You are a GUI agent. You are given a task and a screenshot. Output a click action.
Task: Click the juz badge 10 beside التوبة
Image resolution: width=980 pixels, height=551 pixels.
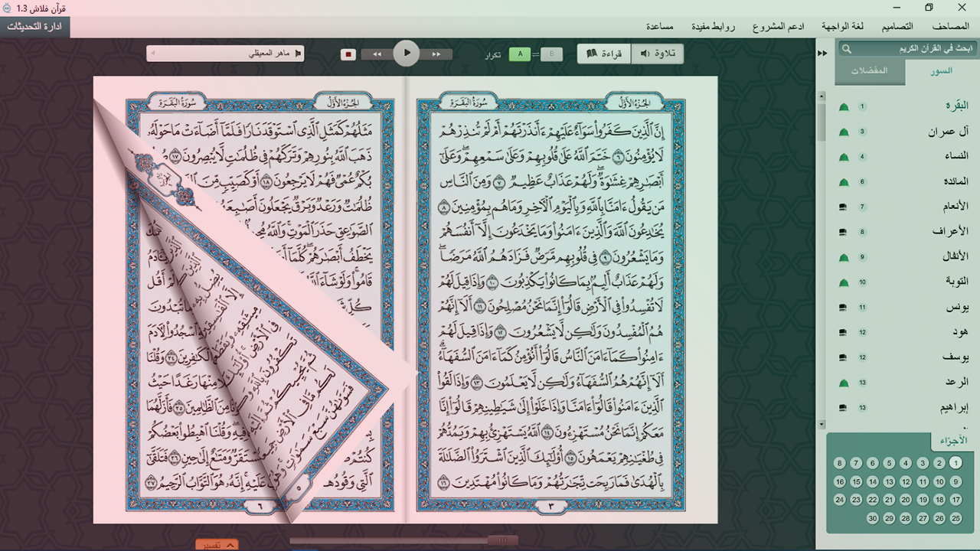(862, 282)
